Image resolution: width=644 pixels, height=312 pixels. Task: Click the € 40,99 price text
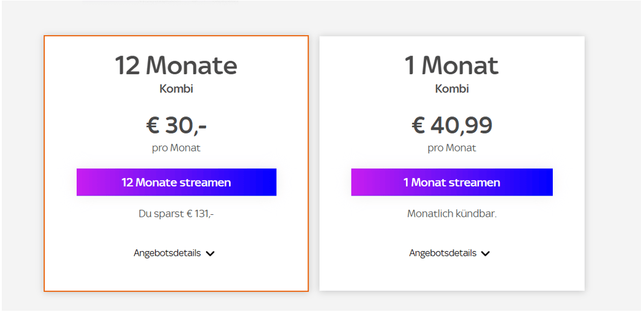pos(452,125)
